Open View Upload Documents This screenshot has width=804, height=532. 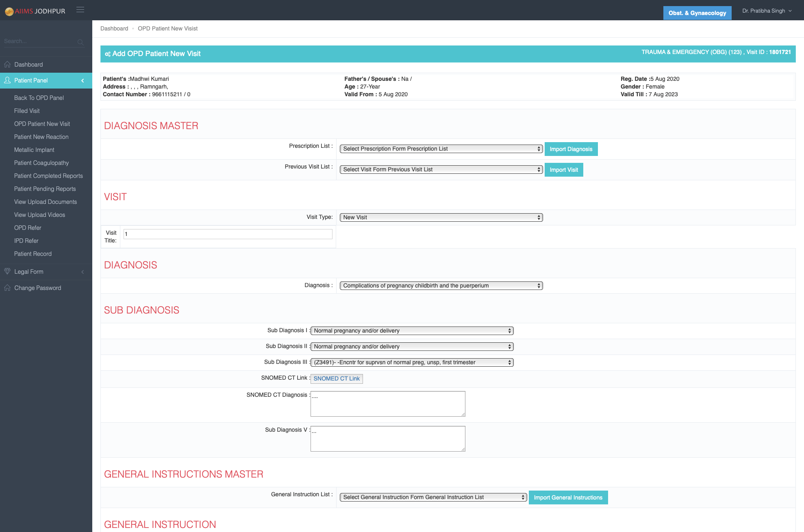46,202
